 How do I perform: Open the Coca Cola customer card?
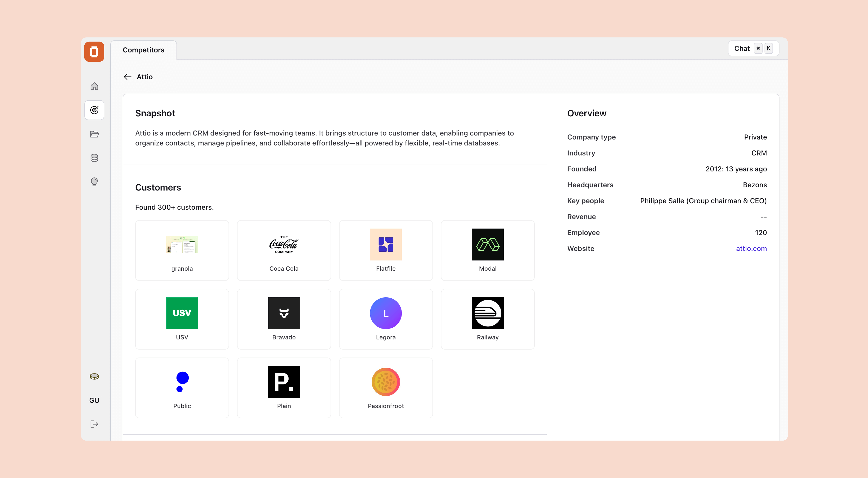[x=284, y=250]
